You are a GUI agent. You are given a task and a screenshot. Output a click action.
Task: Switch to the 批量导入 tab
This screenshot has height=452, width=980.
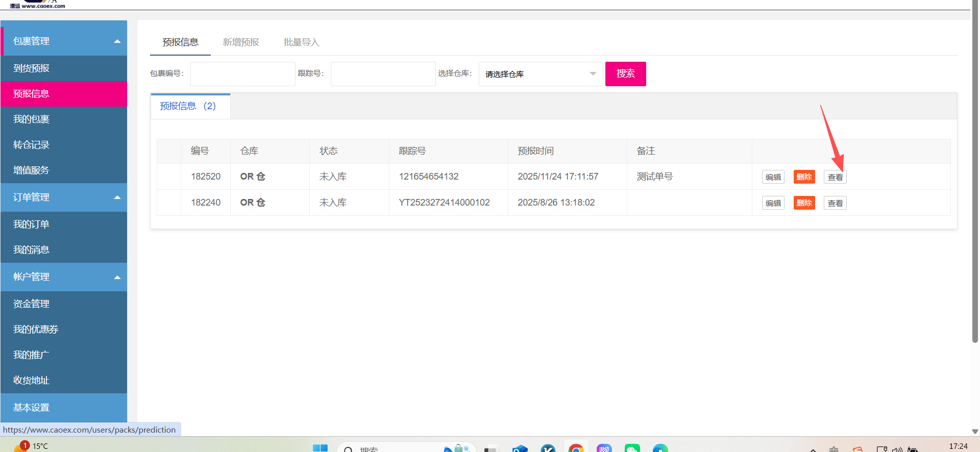[301, 42]
